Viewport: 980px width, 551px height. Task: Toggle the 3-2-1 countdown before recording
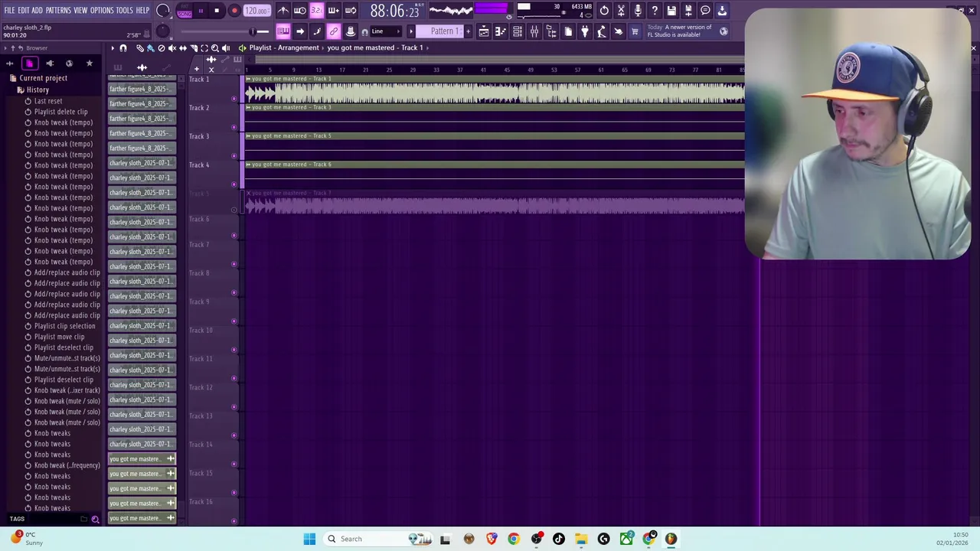point(316,11)
